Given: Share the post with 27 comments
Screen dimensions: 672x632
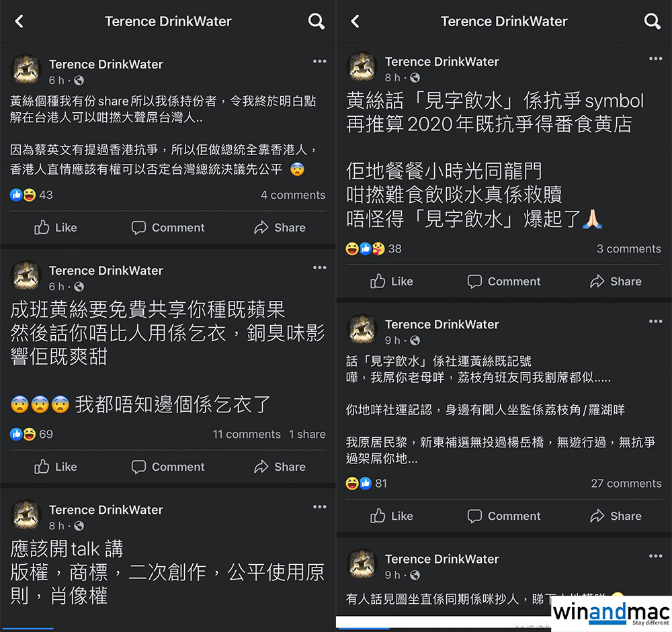Looking at the screenshot, I should point(616,516).
